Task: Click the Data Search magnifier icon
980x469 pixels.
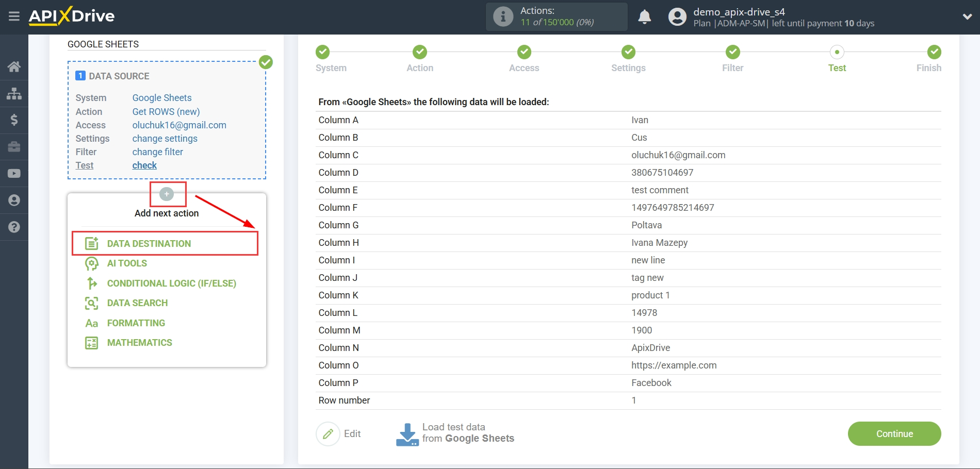Action: [92, 303]
